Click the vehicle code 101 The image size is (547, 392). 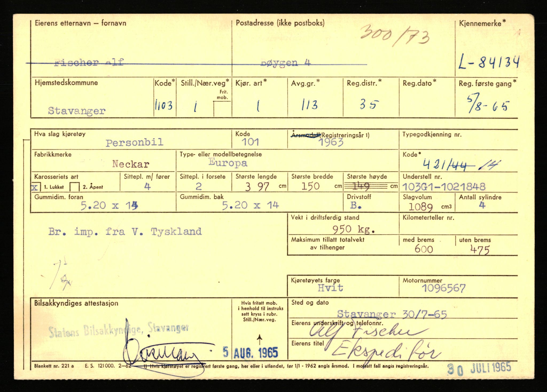point(250,142)
